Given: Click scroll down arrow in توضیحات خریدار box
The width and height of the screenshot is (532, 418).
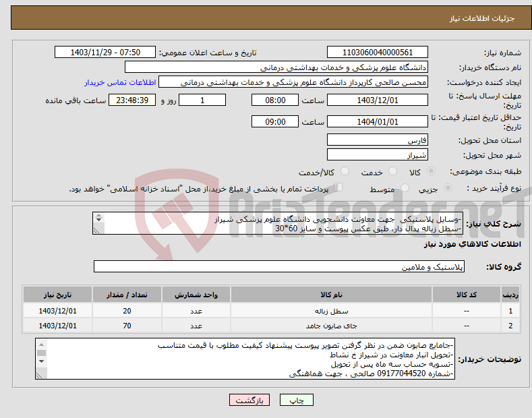Looking at the screenshot, I should (x=41, y=361).
